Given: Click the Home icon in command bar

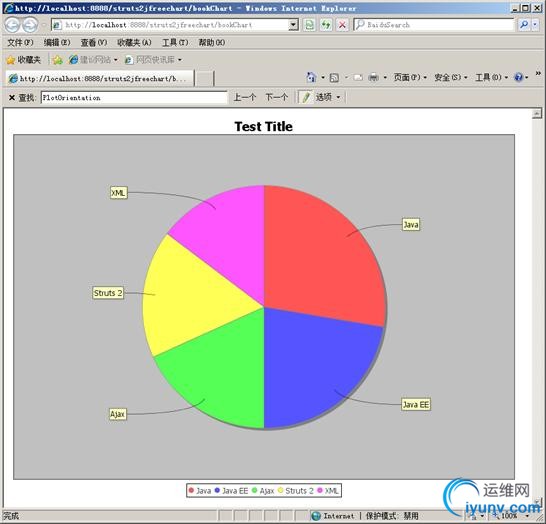Looking at the screenshot, I should click(x=311, y=77).
